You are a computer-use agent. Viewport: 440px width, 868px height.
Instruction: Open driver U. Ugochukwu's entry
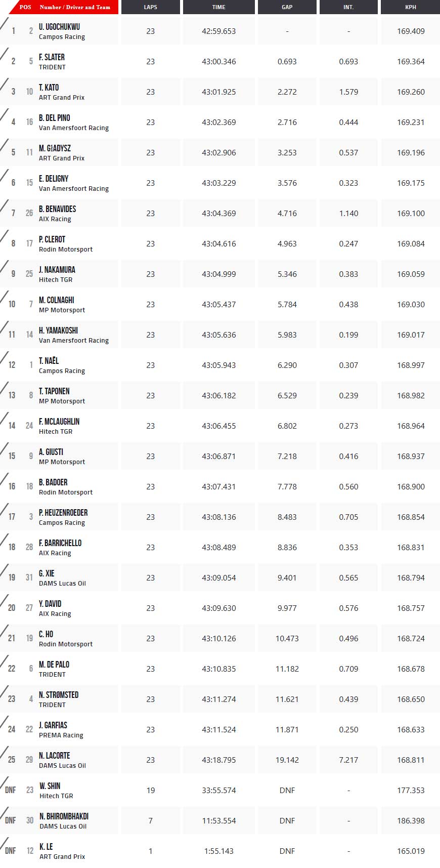pyautogui.click(x=59, y=27)
